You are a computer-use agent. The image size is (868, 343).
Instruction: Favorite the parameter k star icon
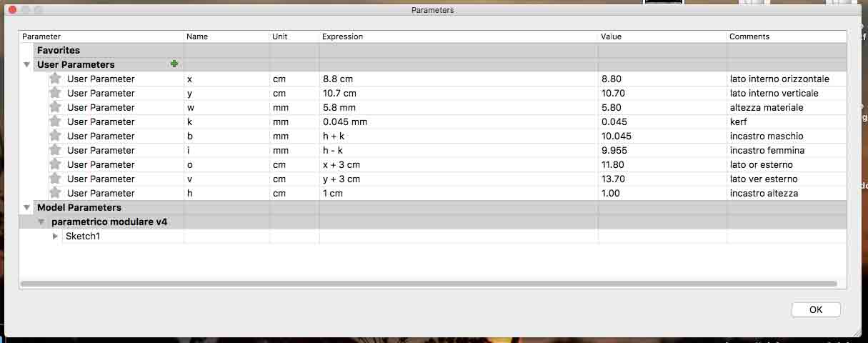pyautogui.click(x=55, y=121)
